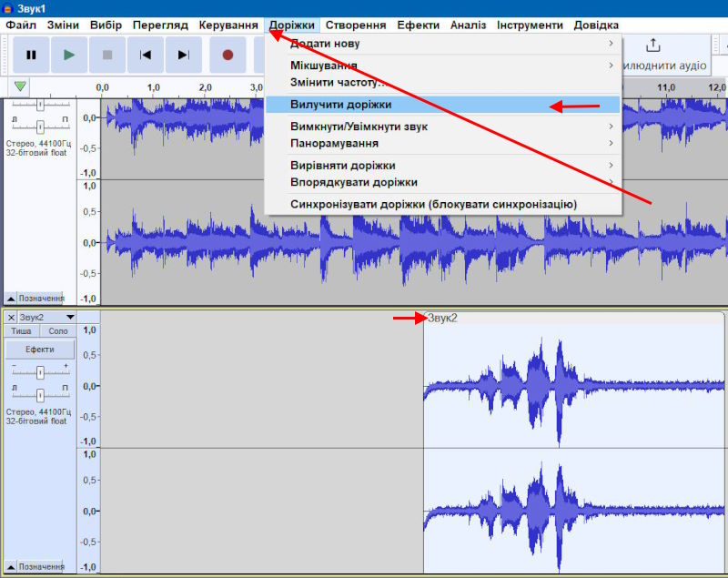Open the Аналіз menu
This screenshot has width=728, height=578.
click(x=468, y=25)
